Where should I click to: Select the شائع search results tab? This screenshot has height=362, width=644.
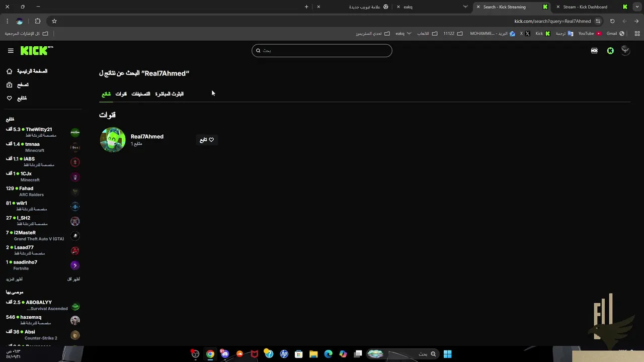tap(106, 94)
